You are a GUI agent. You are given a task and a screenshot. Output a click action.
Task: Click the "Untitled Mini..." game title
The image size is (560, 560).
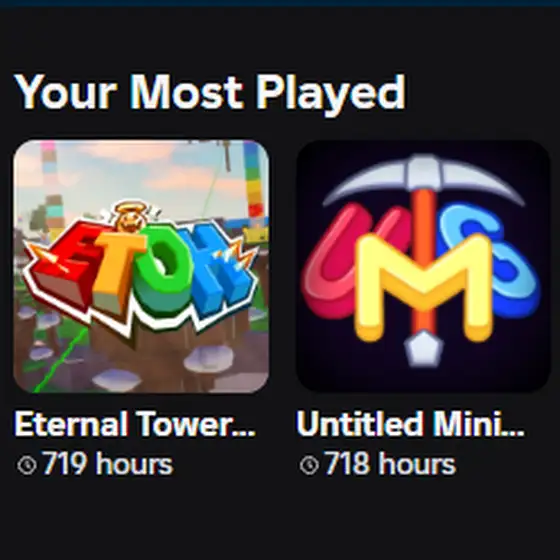click(410, 424)
